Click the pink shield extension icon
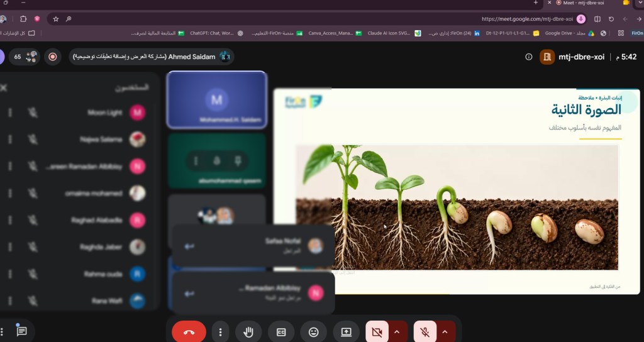The width and height of the screenshot is (644, 342). 37,19
